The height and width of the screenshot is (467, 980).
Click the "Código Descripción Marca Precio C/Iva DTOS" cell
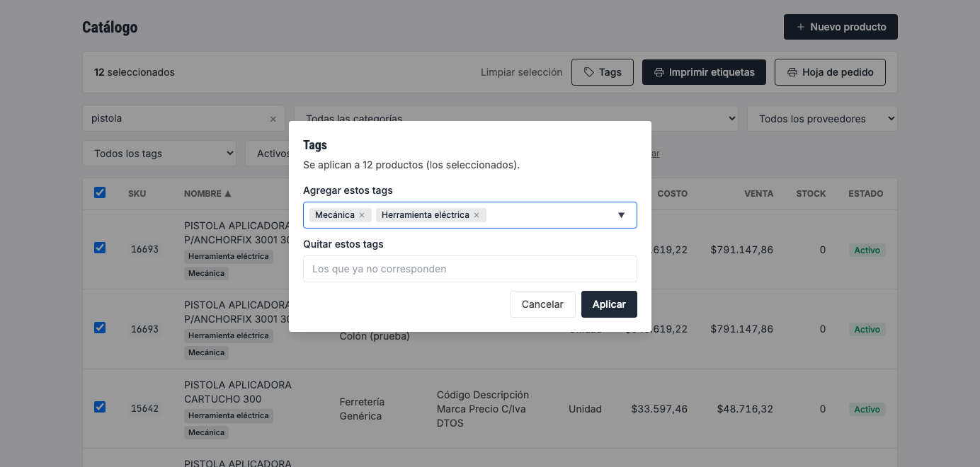click(483, 409)
